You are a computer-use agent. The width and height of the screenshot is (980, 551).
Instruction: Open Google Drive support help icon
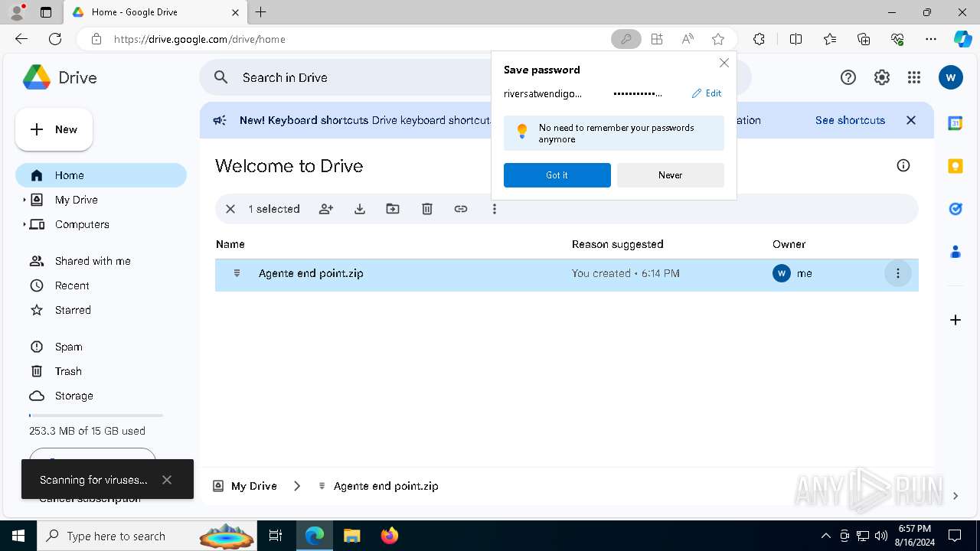click(x=848, y=77)
